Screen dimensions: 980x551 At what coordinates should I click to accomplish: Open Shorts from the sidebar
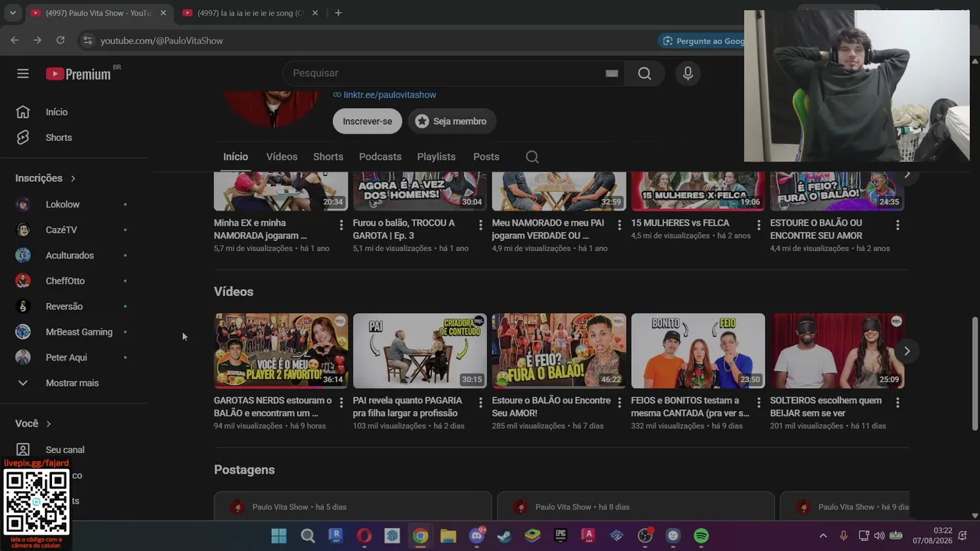[x=59, y=138]
